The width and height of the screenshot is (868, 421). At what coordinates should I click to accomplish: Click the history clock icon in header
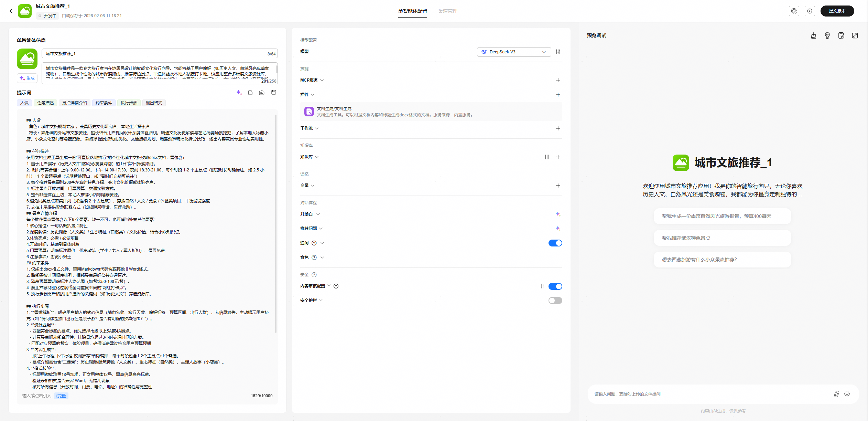click(x=810, y=11)
